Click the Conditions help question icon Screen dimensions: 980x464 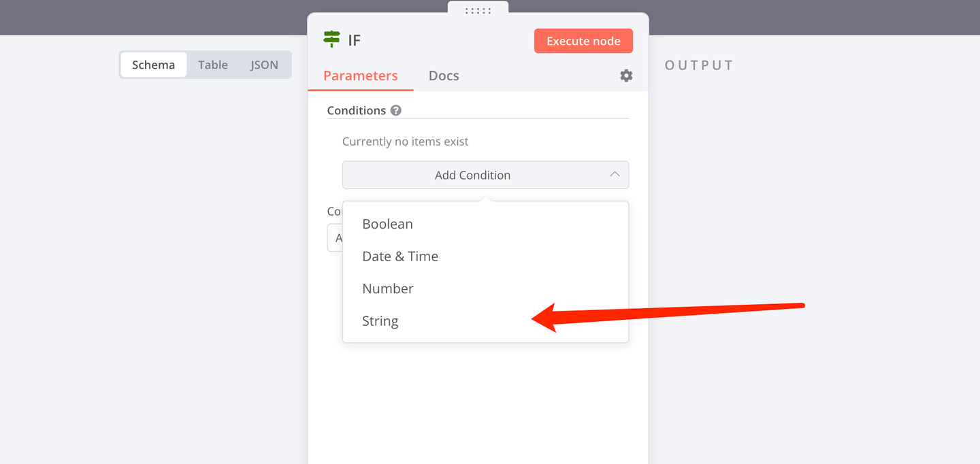(x=396, y=110)
